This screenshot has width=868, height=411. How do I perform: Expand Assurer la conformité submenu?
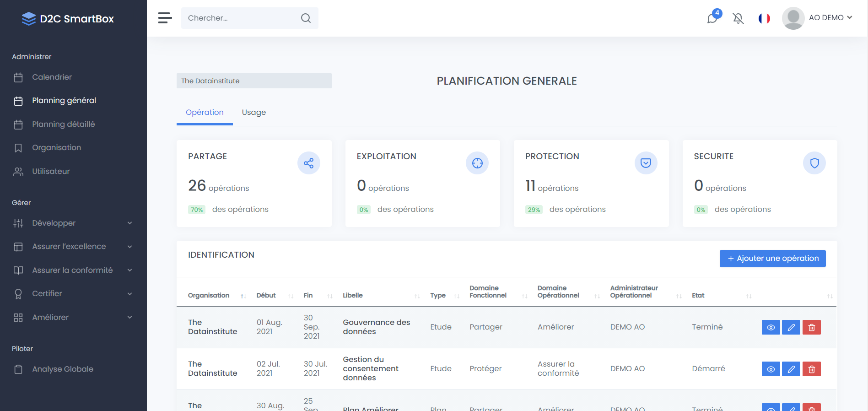click(x=73, y=270)
